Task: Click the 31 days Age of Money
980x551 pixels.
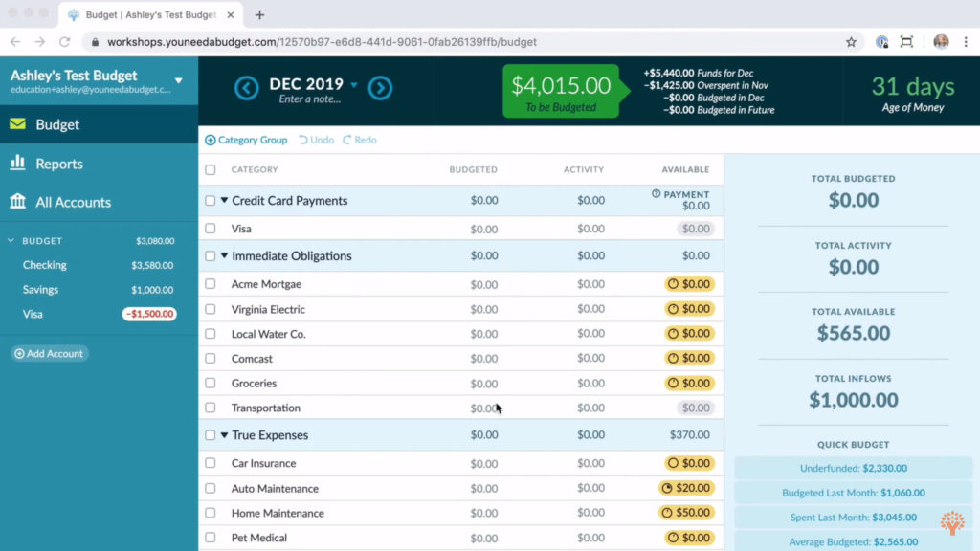Action: pos(912,94)
